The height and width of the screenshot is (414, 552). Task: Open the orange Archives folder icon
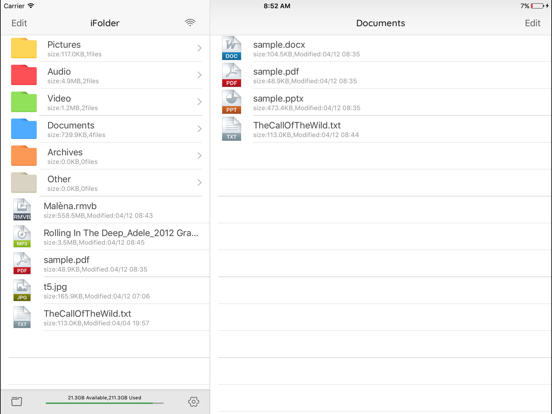pos(24,156)
